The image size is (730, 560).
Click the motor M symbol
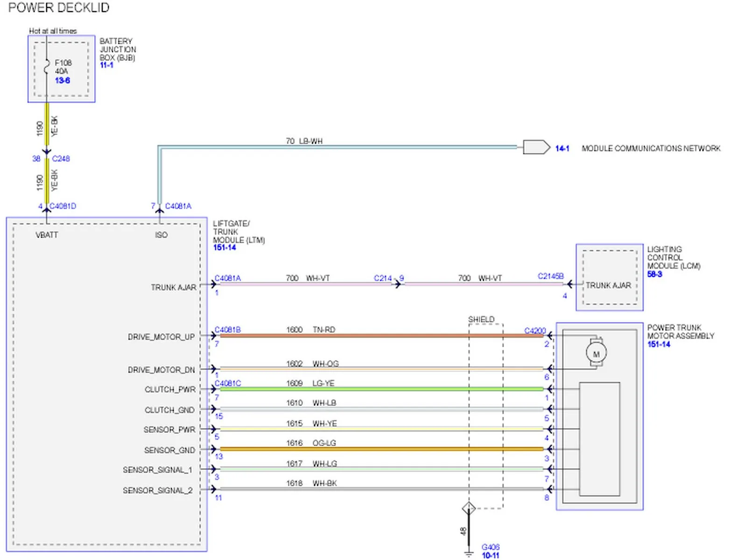596,353
